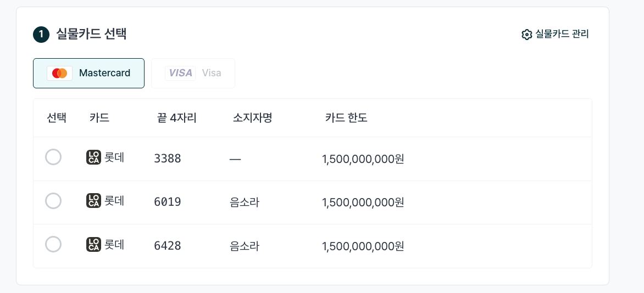Click the LOCA icon in the 6019 row
644x293 pixels.
[x=93, y=201]
